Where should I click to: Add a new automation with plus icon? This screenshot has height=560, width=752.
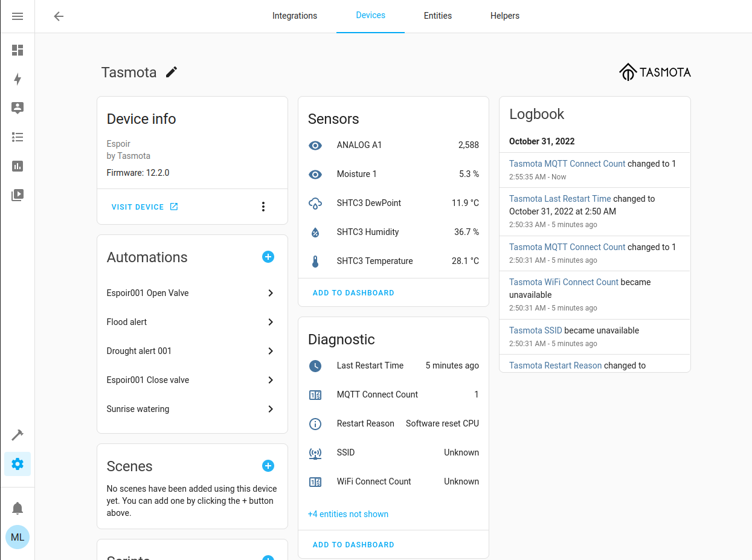268,257
